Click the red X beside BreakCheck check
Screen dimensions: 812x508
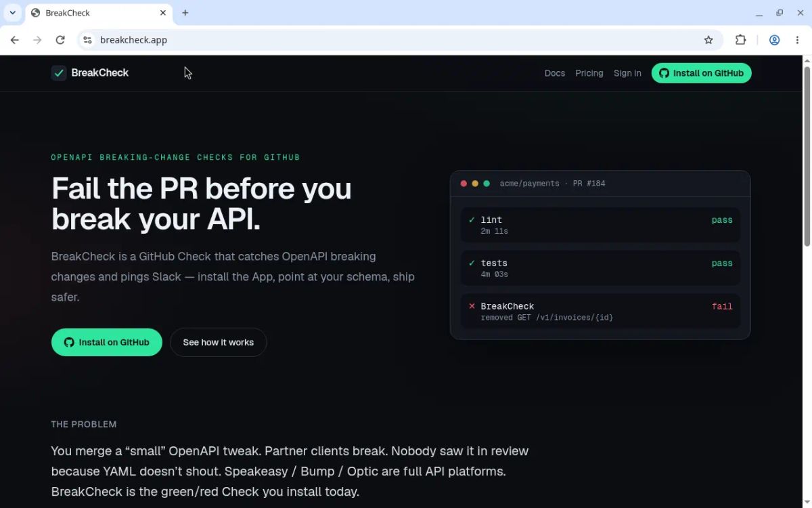coord(472,306)
